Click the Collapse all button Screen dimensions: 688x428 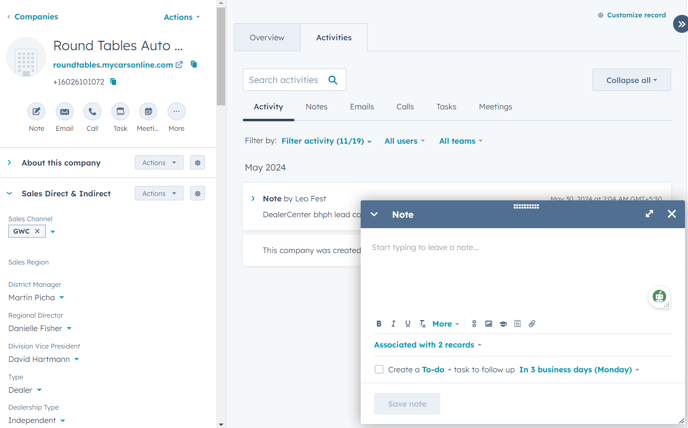[x=631, y=80]
